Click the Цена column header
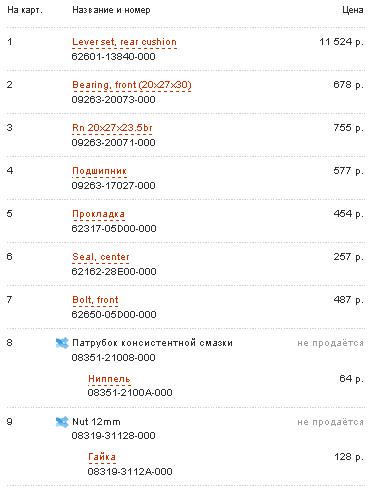This screenshot has width=368, height=493. pos(353,10)
